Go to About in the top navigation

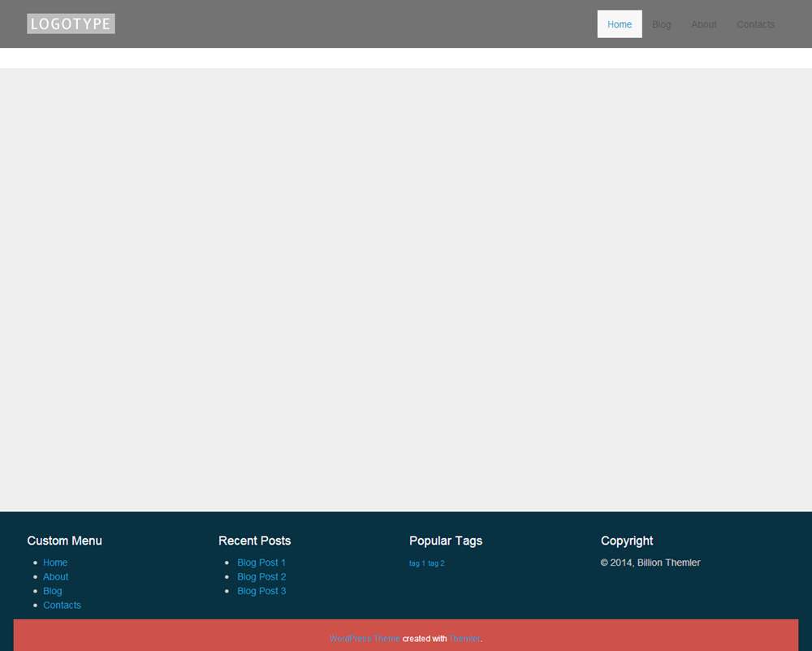click(703, 24)
